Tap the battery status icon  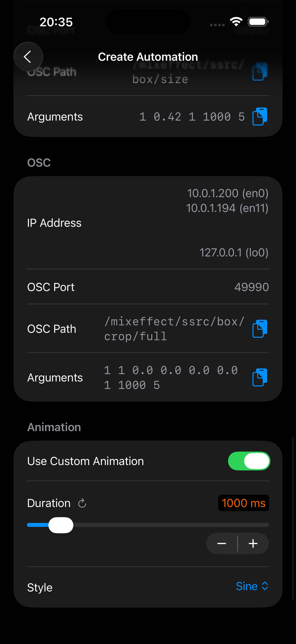coord(258,22)
